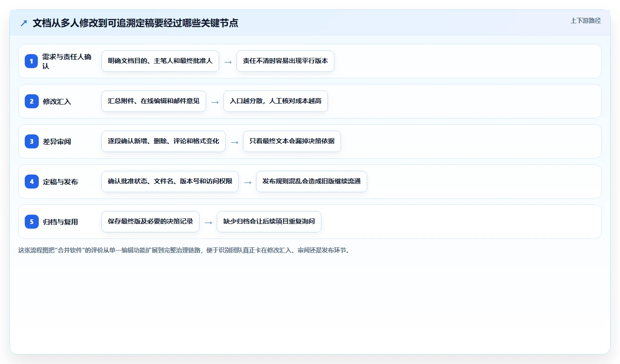
Task: Click the 缺少归档会让后续项目重复询问 box
Action: [x=269, y=222]
